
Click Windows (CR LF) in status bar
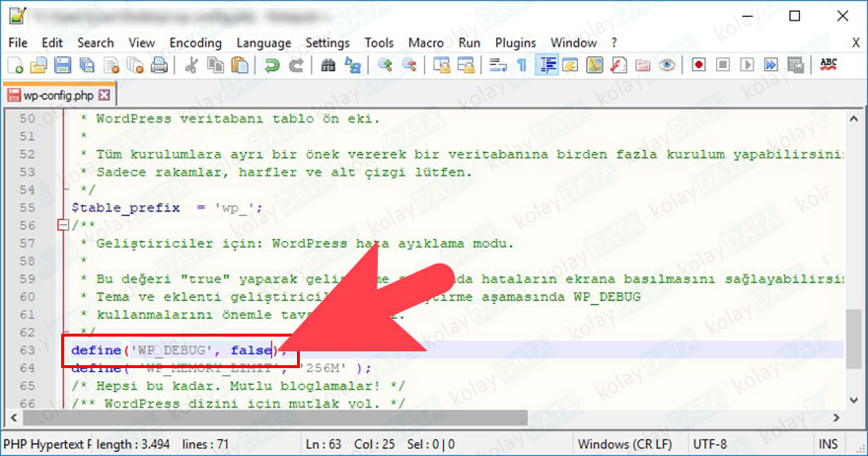coord(624,444)
